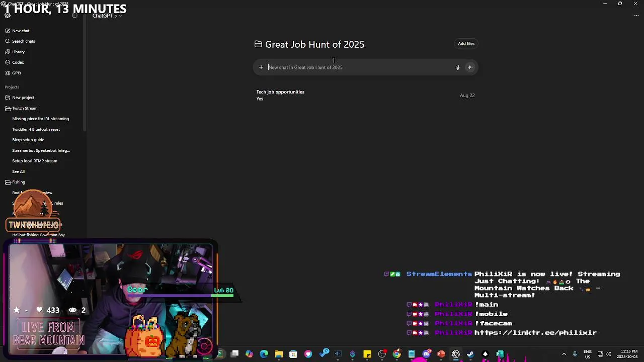This screenshot has height=362, width=644.
Task: Open Publisher from the taskbar
Action: (500, 354)
